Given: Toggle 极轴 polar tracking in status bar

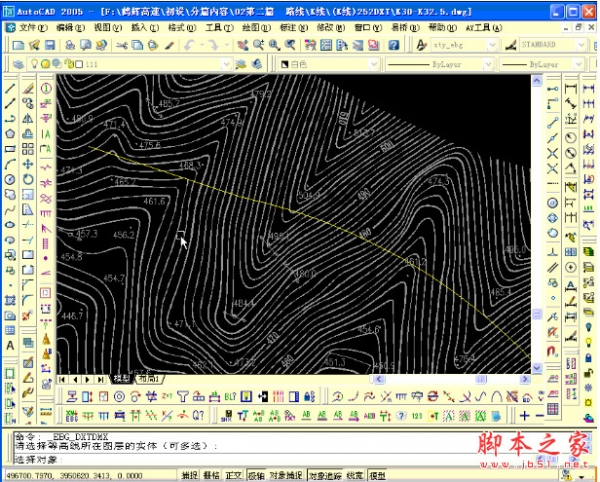Looking at the screenshot, I should (x=256, y=475).
